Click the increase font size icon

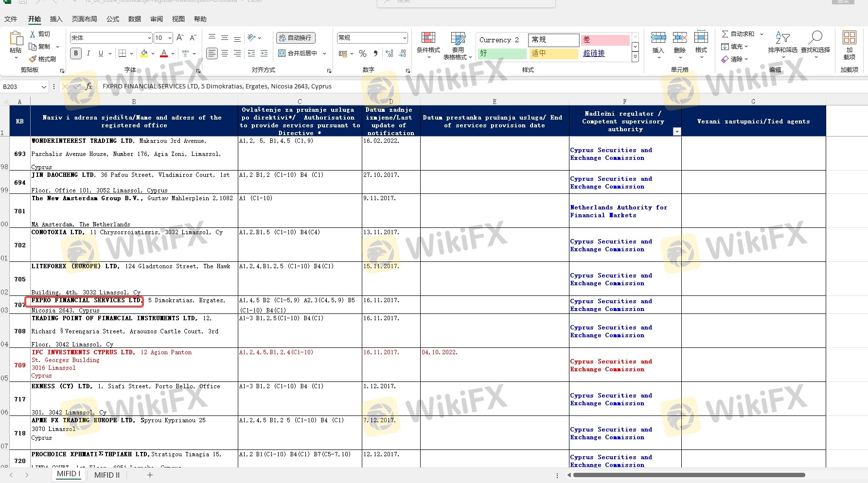(x=180, y=38)
